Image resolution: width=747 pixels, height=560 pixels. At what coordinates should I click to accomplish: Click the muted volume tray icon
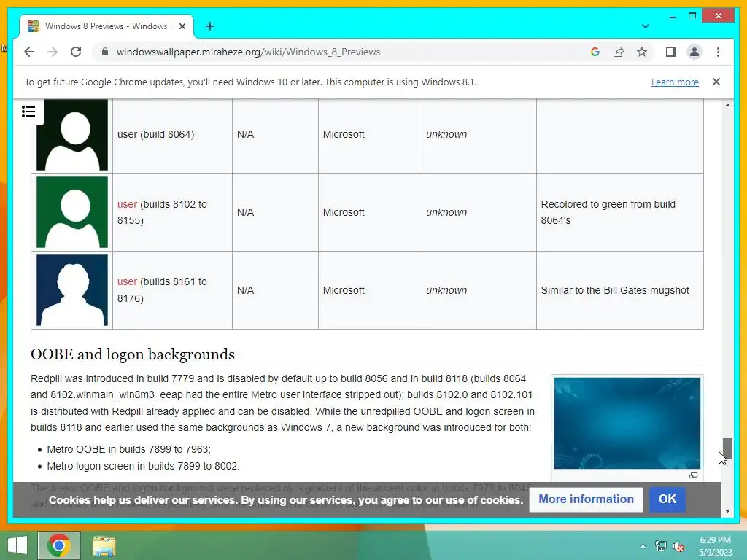(678, 546)
